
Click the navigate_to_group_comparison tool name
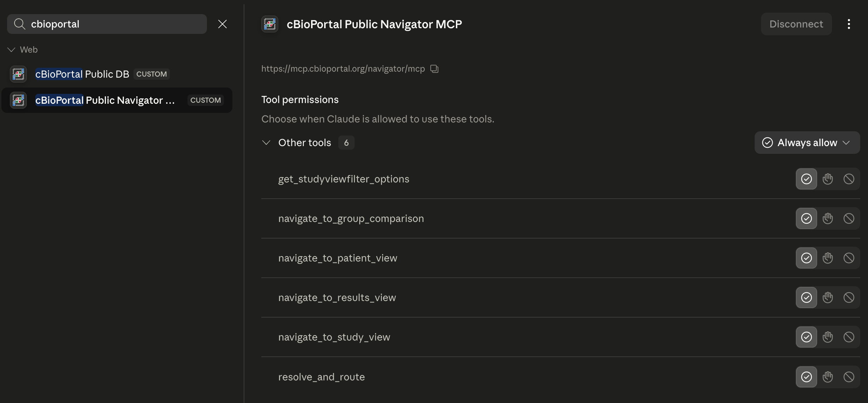[351, 219]
